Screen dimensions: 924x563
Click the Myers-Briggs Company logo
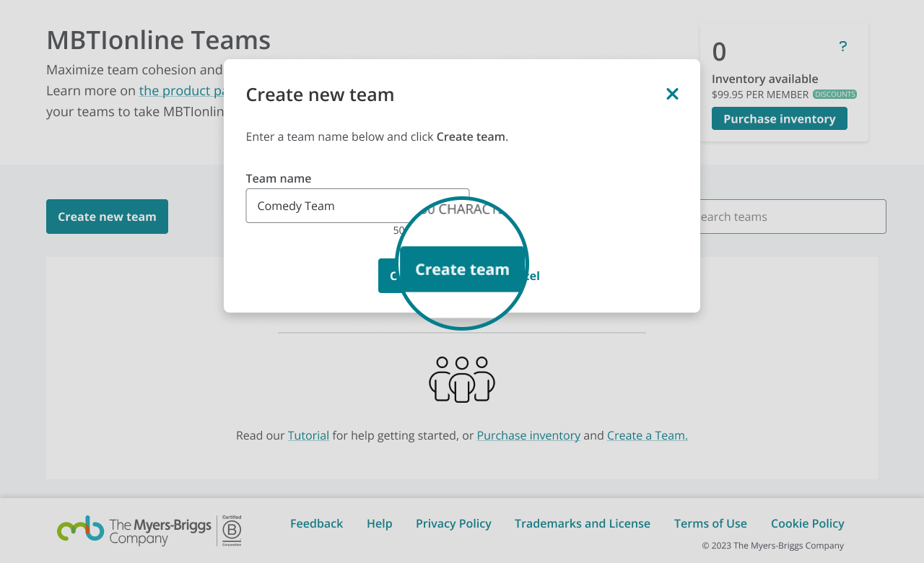pos(134,531)
